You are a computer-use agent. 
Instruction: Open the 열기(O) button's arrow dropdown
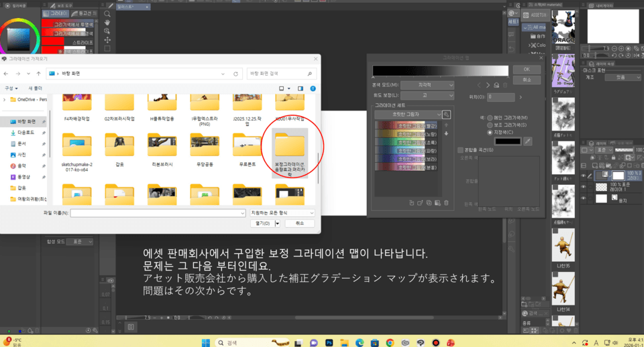[x=277, y=223]
